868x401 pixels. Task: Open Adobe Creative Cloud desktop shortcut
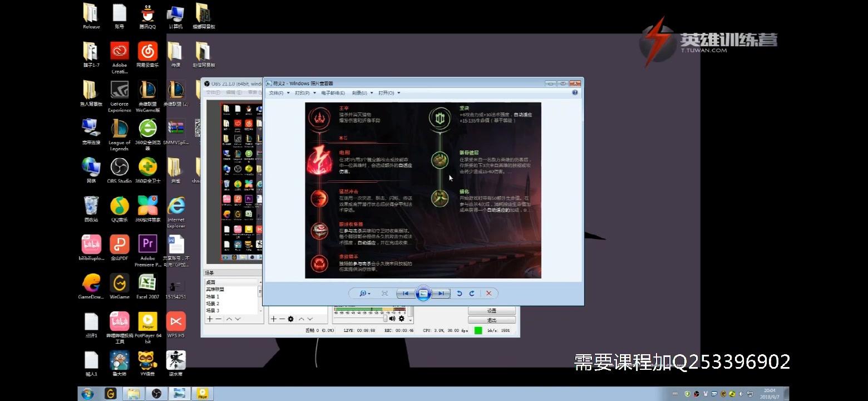point(120,58)
